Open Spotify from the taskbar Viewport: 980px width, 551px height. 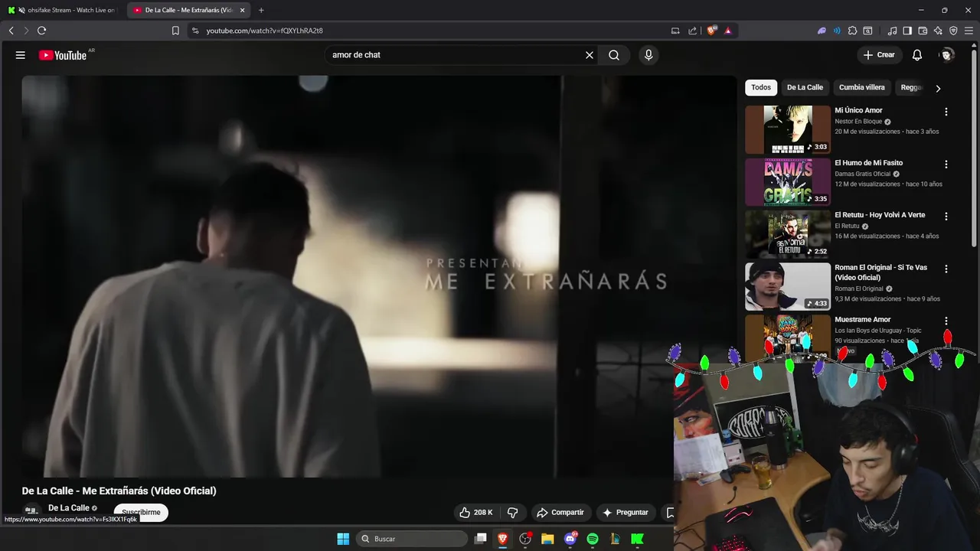tap(593, 539)
